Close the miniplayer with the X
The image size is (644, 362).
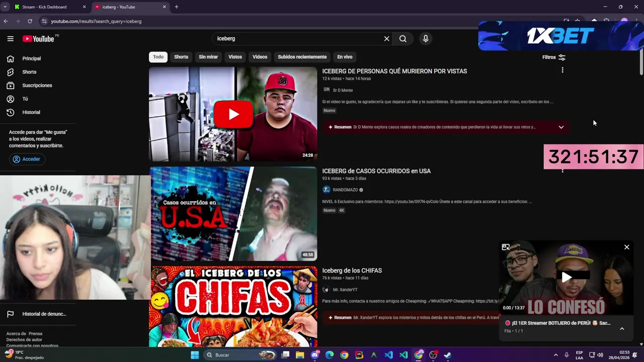tap(626, 247)
